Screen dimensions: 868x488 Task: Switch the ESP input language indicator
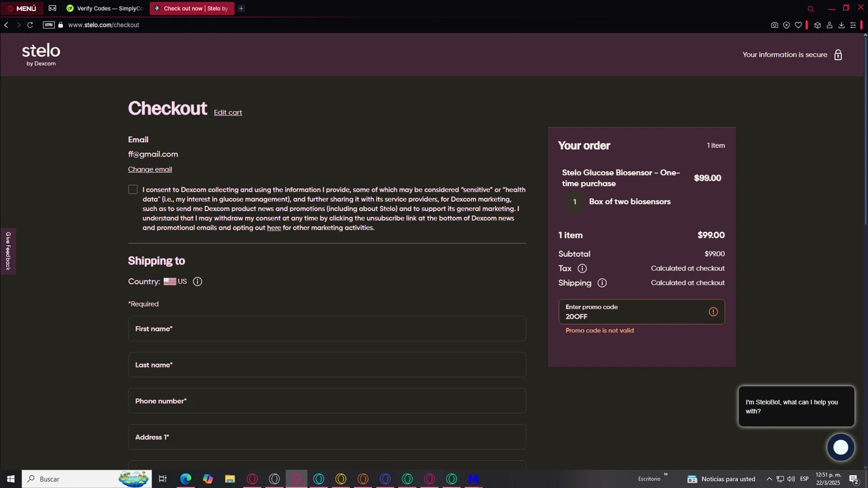pos(804,479)
